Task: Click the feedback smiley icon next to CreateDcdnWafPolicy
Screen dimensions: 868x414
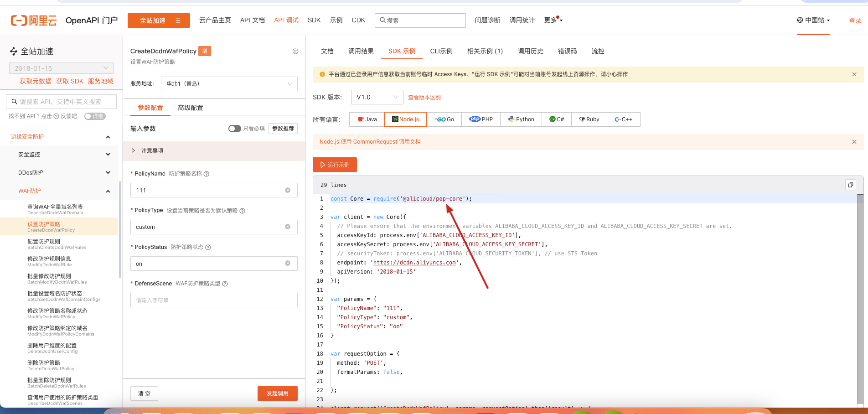Action: tap(295, 52)
